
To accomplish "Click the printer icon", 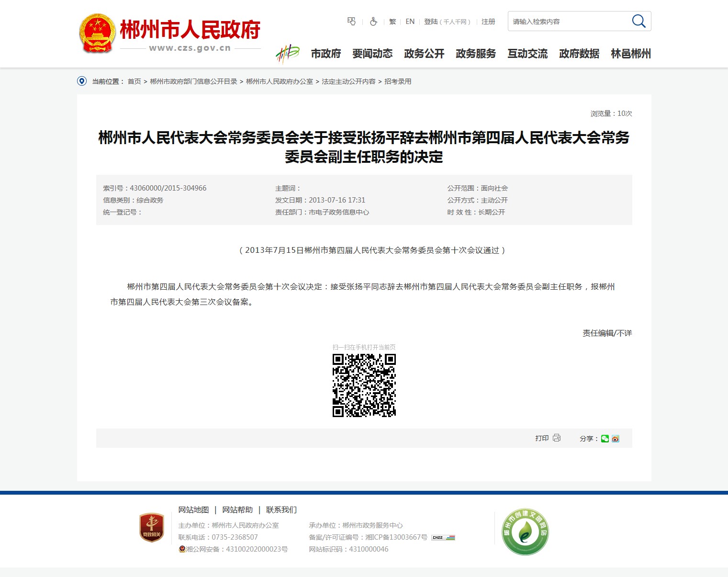I will click(x=557, y=438).
